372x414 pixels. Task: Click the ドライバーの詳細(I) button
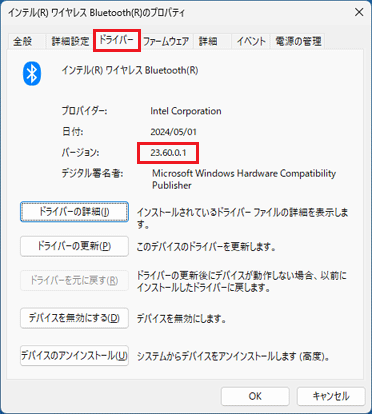(74, 212)
